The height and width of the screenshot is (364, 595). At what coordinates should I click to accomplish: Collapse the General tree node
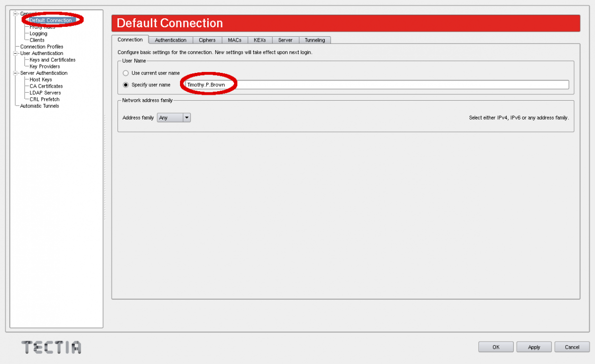(x=15, y=13)
